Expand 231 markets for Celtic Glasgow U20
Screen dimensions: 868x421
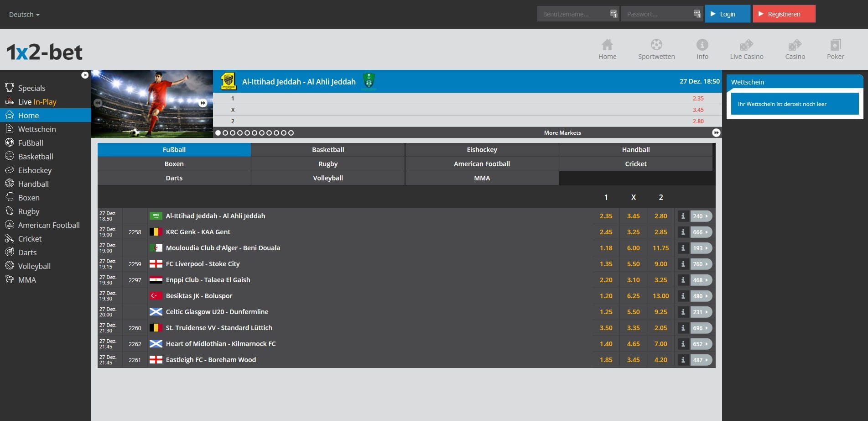701,312
